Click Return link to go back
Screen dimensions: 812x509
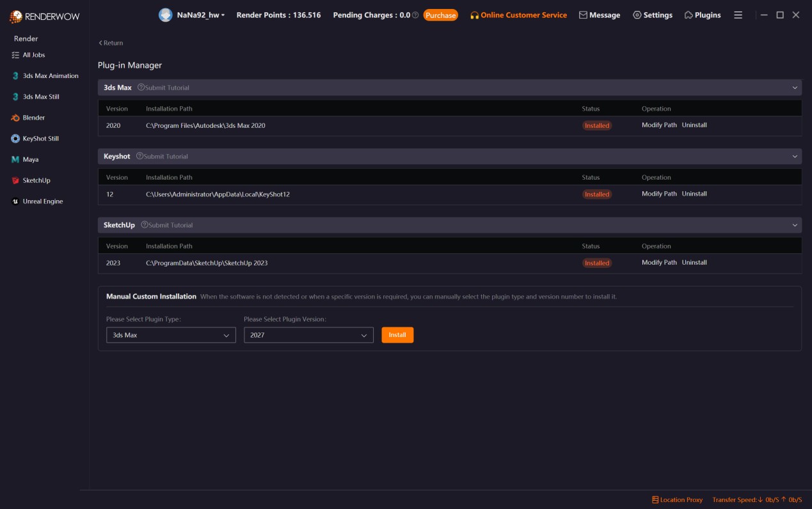[111, 43]
